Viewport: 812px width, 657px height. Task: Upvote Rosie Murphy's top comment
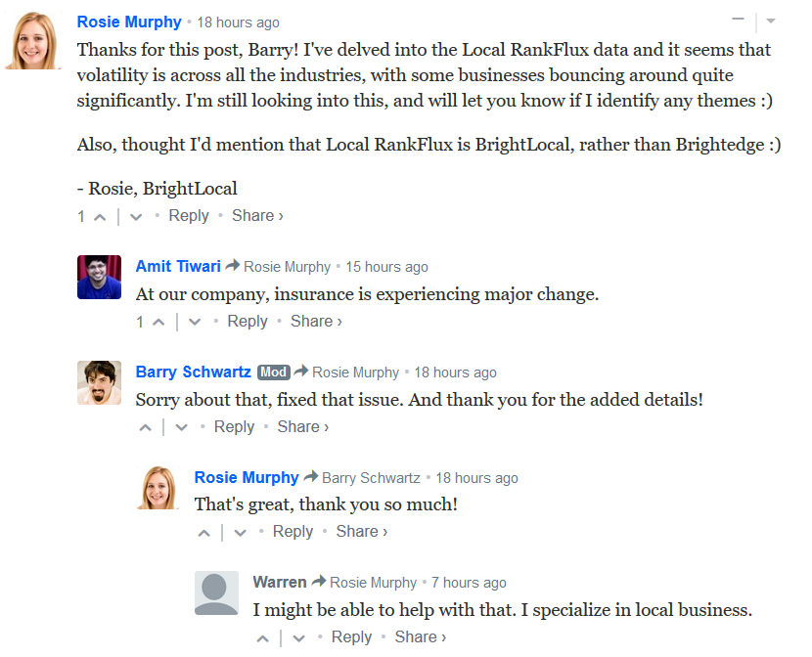(x=100, y=217)
